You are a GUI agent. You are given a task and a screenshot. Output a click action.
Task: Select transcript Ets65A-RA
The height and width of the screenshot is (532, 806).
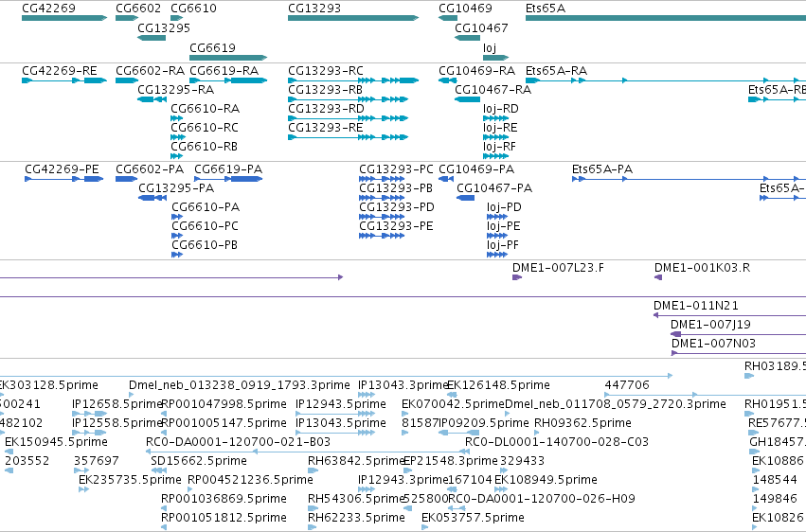[556, 70]
